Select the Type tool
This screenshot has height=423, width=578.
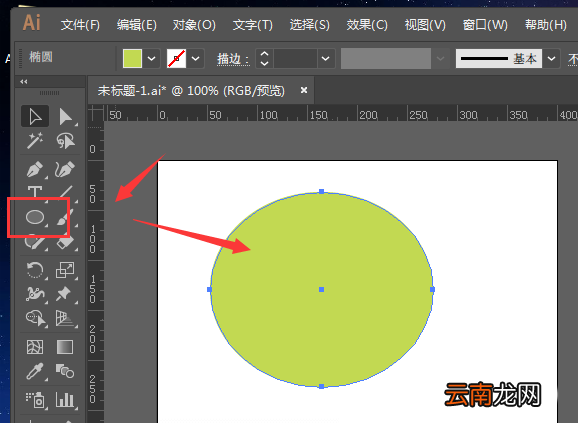[35, 192]
